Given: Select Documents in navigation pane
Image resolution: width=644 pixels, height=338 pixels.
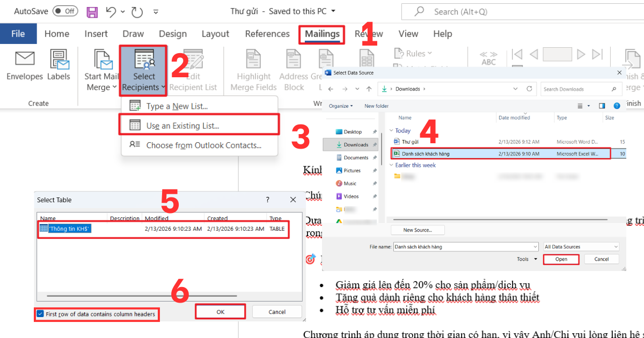Looking at the screenshot, I should (356, 158).
